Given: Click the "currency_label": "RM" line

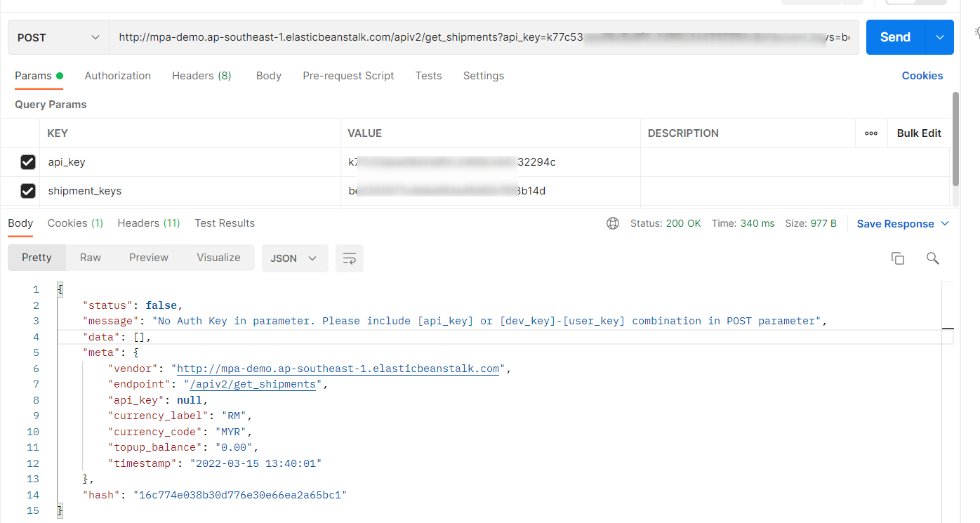Looking at the screenshot, I should click(x=180, y=416).
